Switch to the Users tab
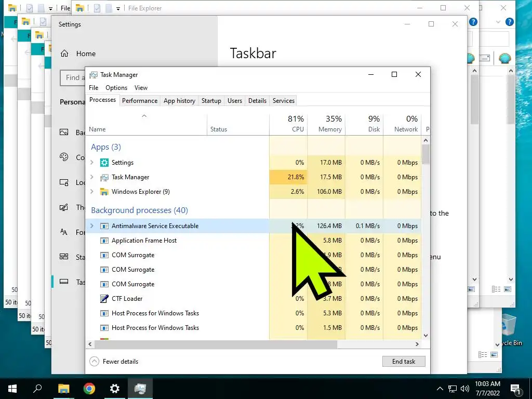The height and width of the screenshot is (399, 532). pos(235,101)
